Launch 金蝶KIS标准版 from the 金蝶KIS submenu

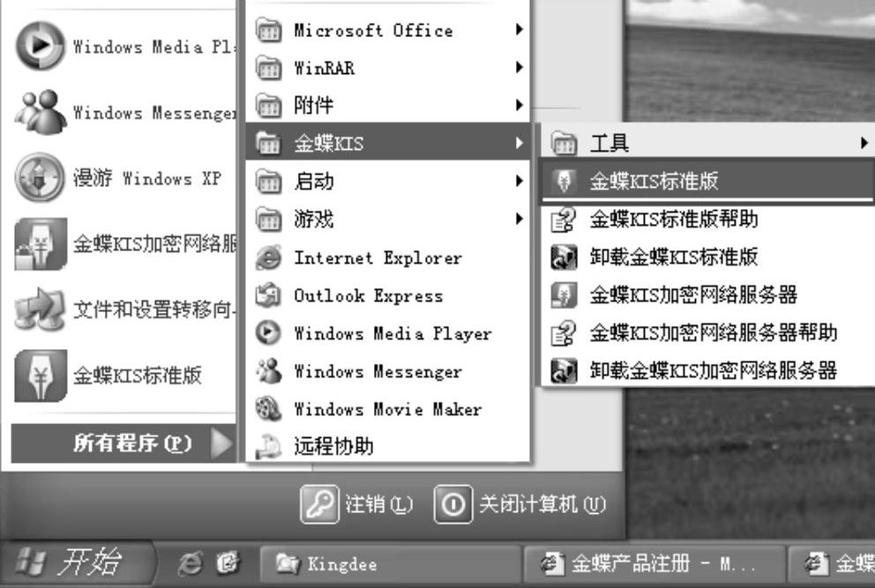tap(707, 181)
